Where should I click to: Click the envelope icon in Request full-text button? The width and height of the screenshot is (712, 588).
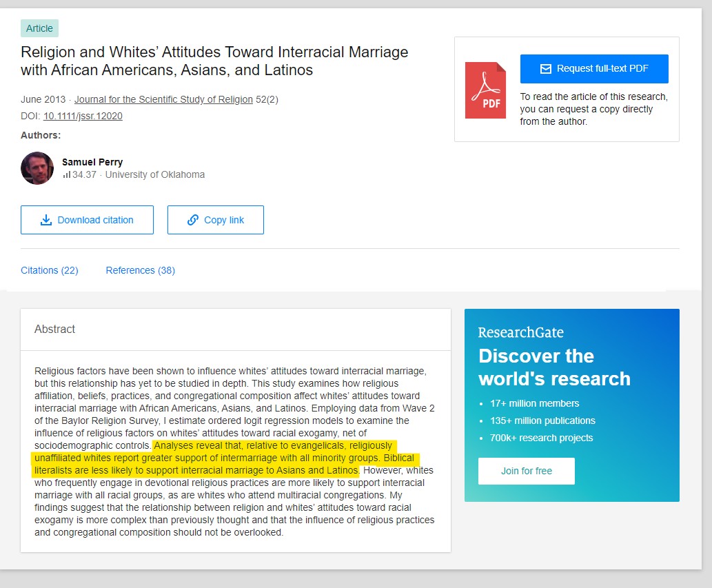click(x=545, y=68)
